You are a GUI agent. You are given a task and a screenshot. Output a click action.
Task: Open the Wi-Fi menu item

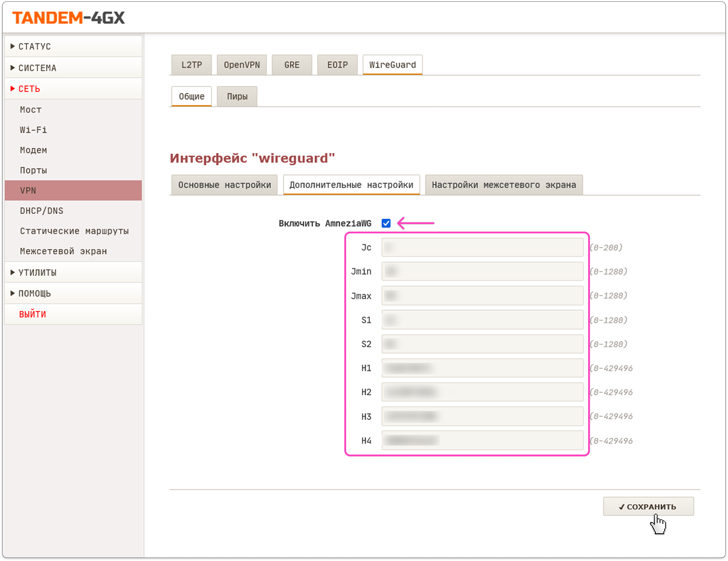(33, 130)
